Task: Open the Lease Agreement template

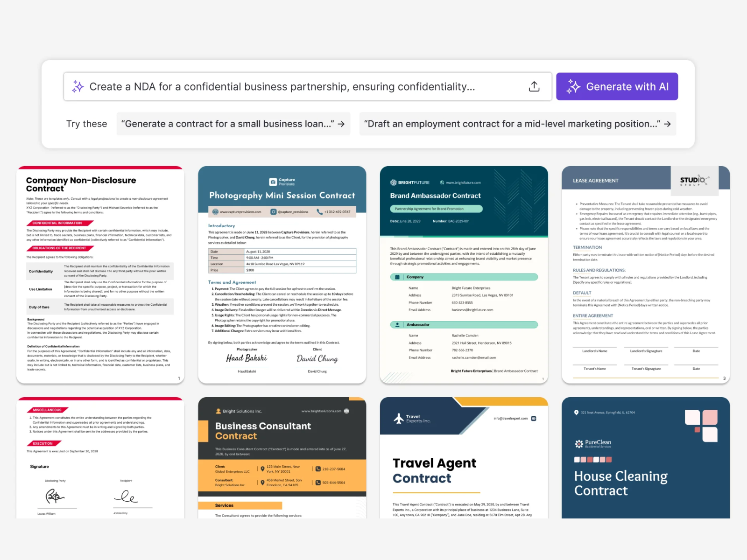Action: pyautogui.click(x=645, y=275)
